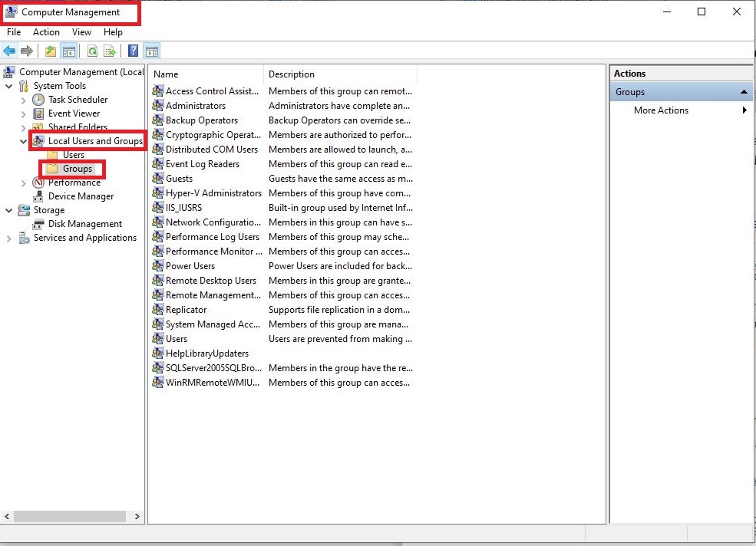Click the Computer Management title bar icon

11,12
